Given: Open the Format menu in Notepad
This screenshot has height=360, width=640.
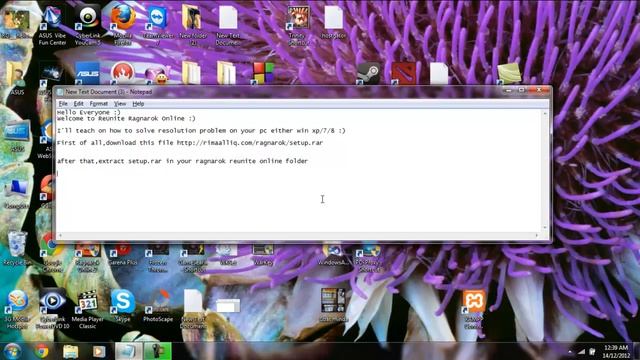Looking at the screenshot, I should pyautogui.click(x=99, y=104).
